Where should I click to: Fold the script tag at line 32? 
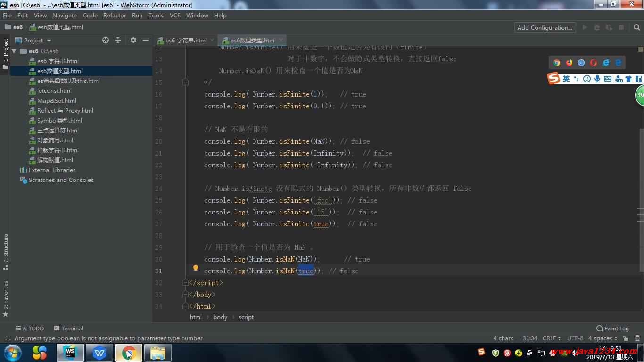pos(185,282)
